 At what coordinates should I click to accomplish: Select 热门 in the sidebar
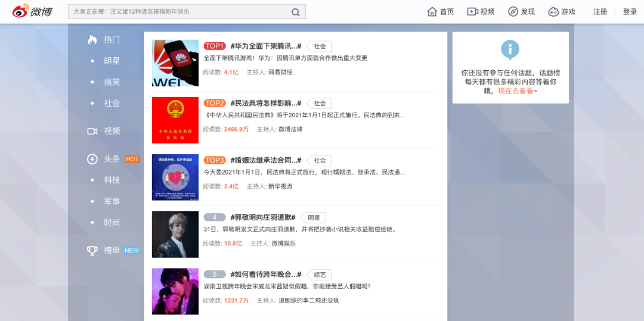click(x=112, y=40)
